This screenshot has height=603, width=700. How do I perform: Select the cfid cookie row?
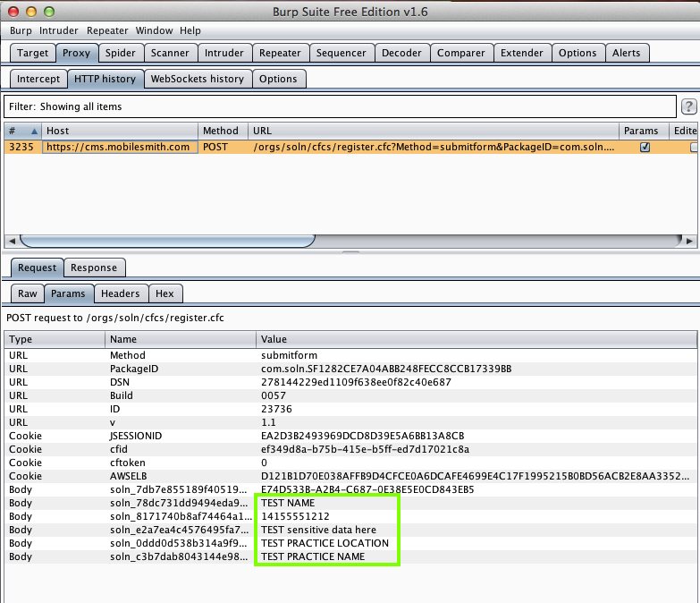pyautogui.click(x=350, y=449)
